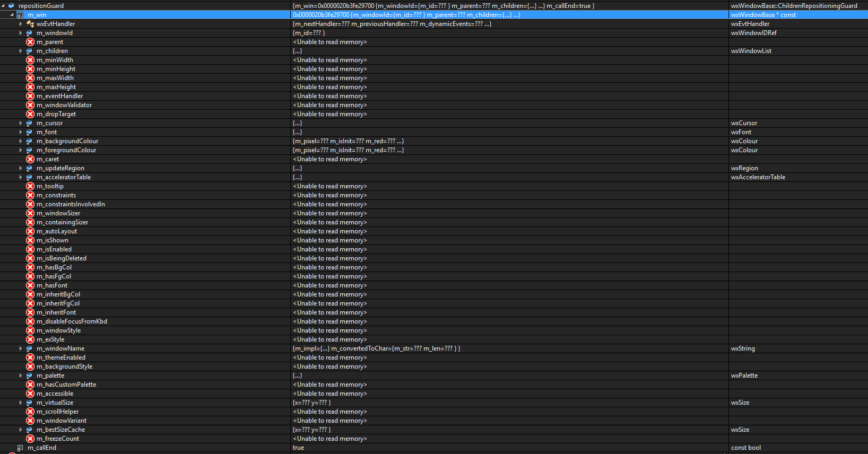The height and width of the screenshot is (454, 868).
Task: Click the error icon beside m_hasFont
Action: (30, 285)
